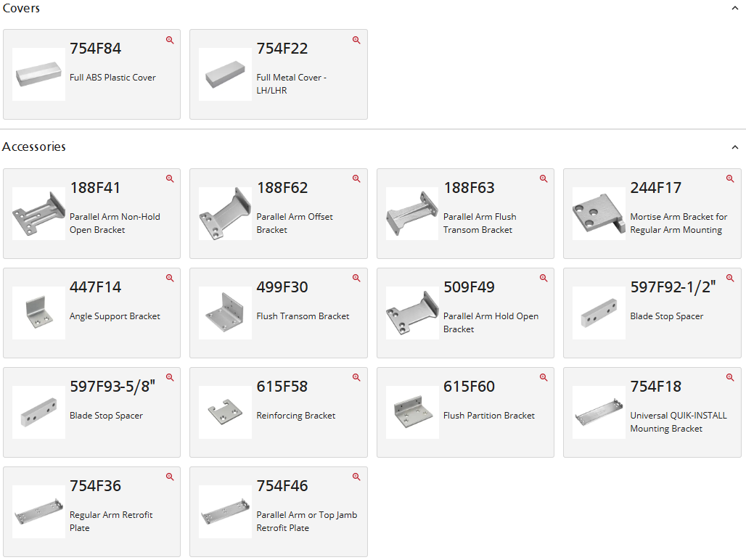Screen dimensions: 746x560
Task: Collapse the Accessories section chevron
Action: click(735, 147)
